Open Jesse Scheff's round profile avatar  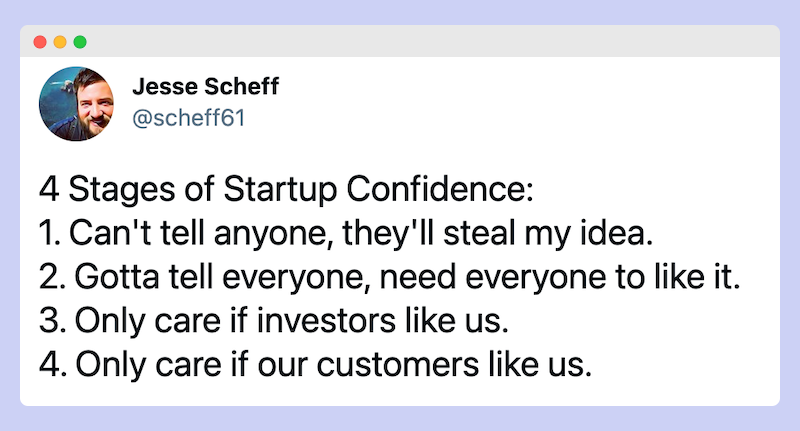click(x=77, y=104)
